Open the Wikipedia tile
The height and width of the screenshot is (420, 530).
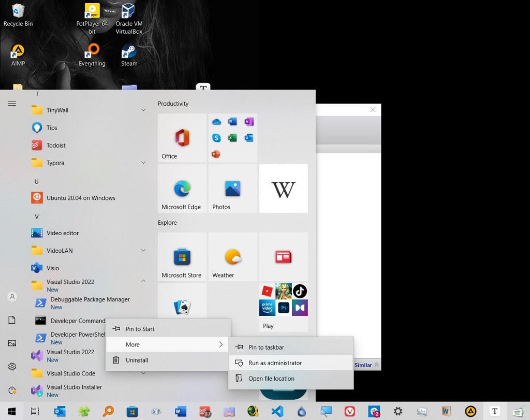283,189
